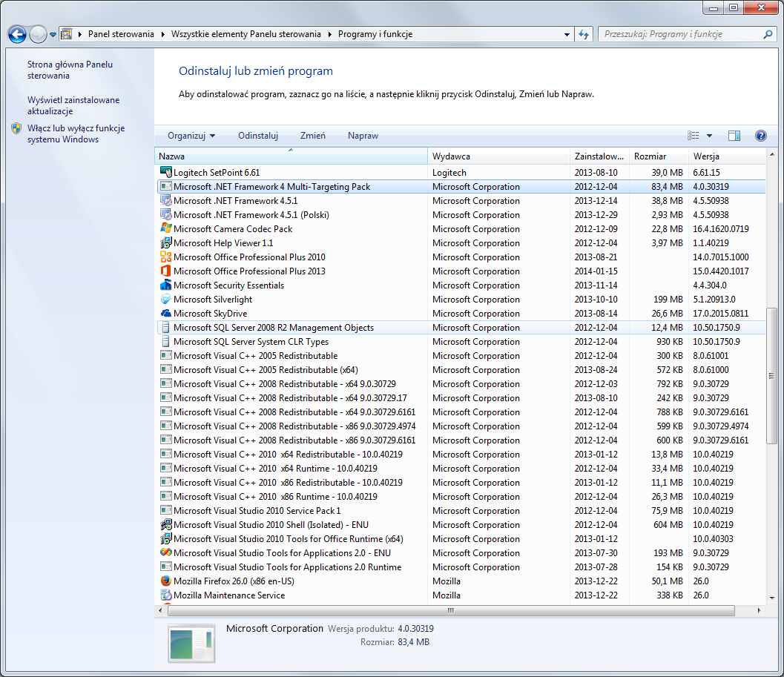Click Microsoft Office Professional Plus 2010 icon
This screenshot has width=784, height=677.
coord(166,257)
